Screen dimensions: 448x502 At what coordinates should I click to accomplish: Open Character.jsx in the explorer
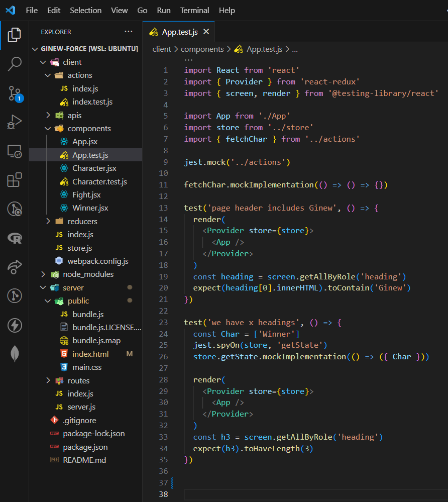tap(86, 168)
